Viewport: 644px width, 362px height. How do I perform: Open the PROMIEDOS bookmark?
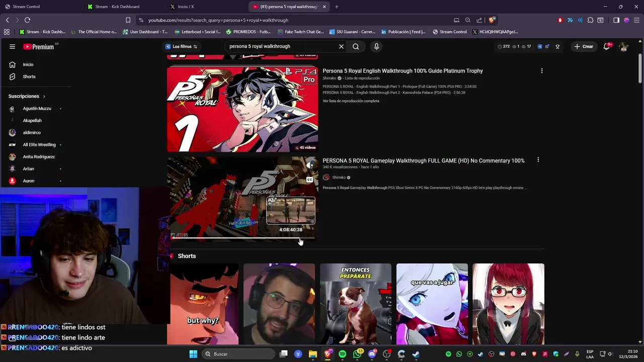pos(248,32)
